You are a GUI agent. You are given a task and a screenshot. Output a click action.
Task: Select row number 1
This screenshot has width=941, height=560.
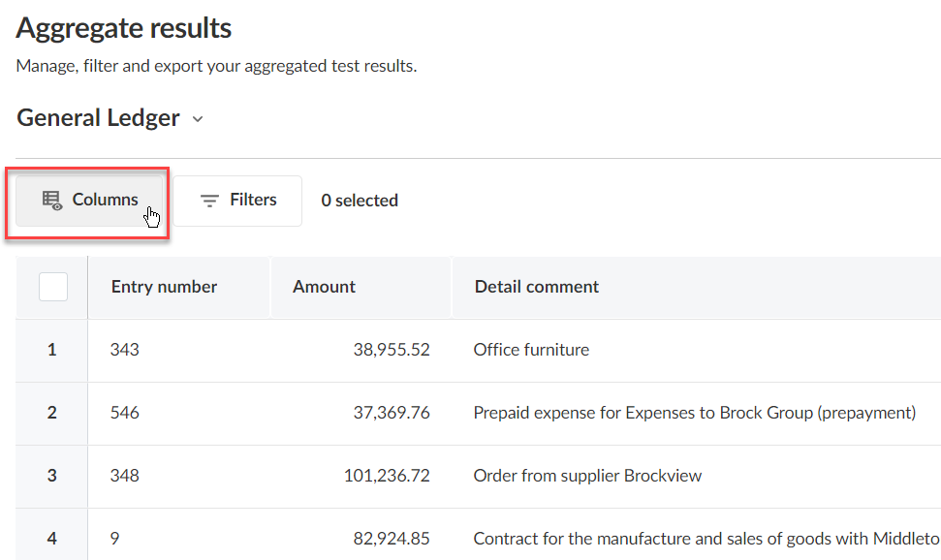(x=52, y=350)
